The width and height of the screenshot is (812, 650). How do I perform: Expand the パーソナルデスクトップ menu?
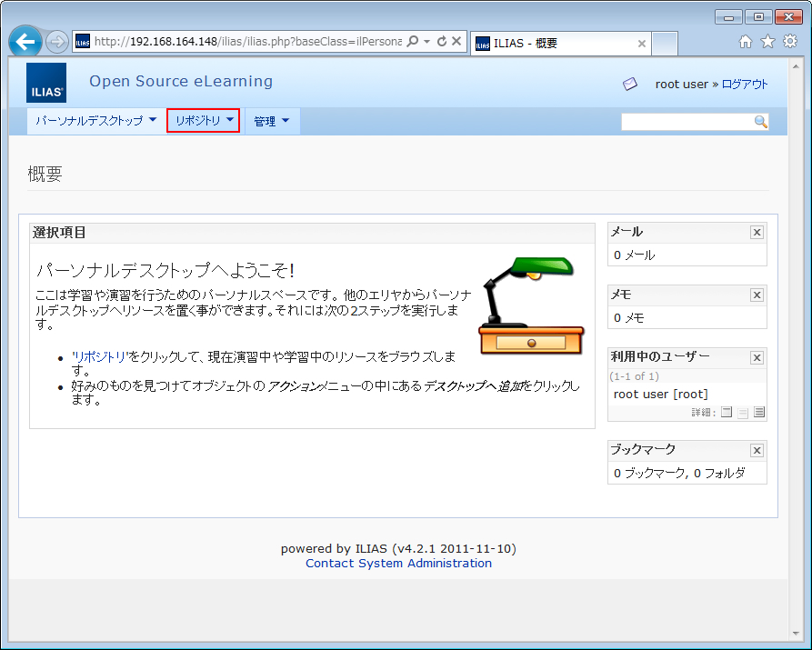coord(95,121)
